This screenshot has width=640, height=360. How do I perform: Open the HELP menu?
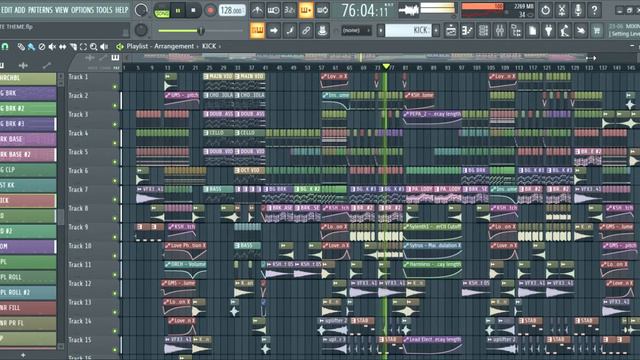(x=121, y=10)
